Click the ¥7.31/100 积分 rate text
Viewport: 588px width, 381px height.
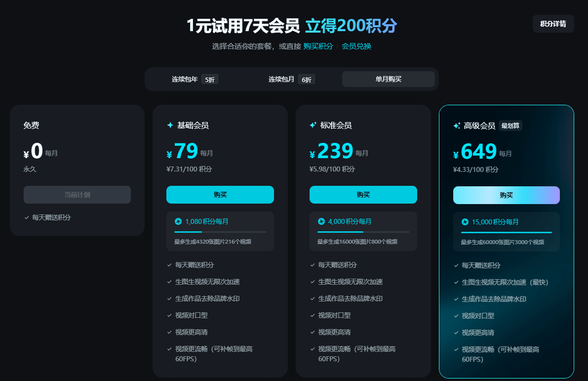click(189, 169)
